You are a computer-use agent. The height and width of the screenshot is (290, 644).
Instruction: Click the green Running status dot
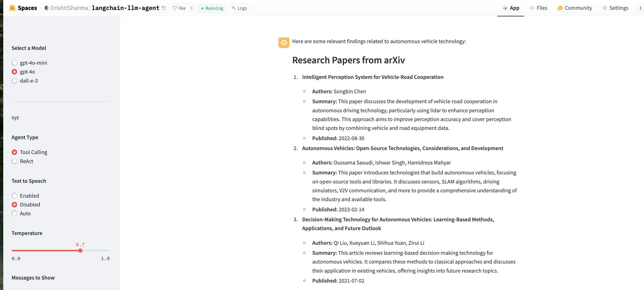202,9
